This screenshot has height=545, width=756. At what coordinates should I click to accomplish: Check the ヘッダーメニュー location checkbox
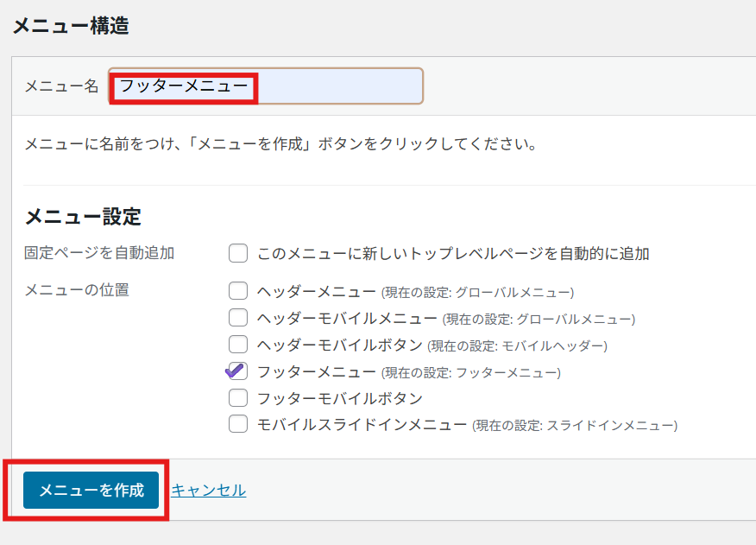click(238, 291)
